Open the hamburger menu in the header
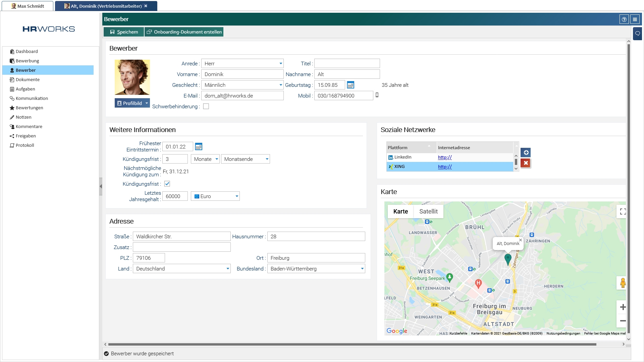 pyautogui.click(x=635, y=19)
